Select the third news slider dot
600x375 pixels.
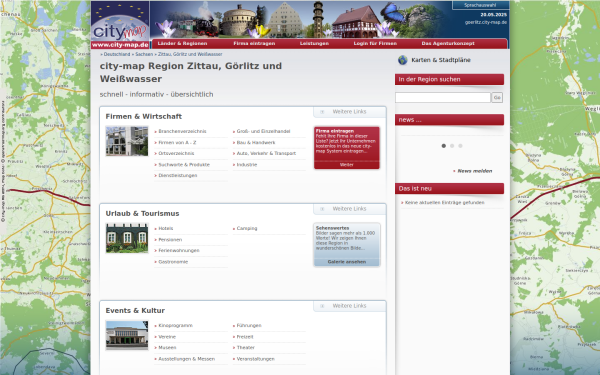tap(460, 146)
